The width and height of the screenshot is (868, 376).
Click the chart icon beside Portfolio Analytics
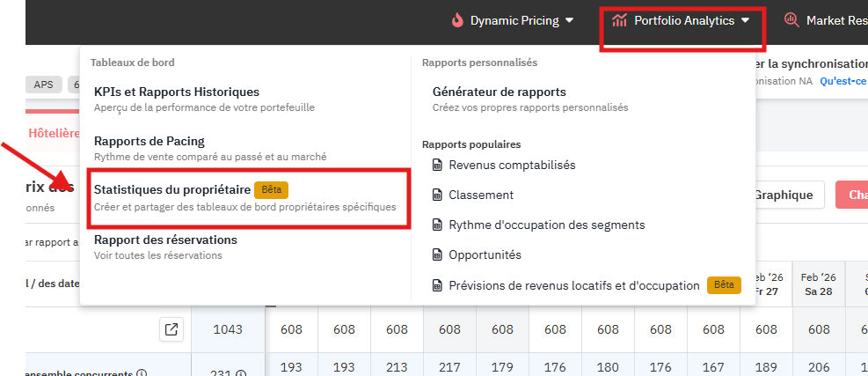click(x=619, y=20)
